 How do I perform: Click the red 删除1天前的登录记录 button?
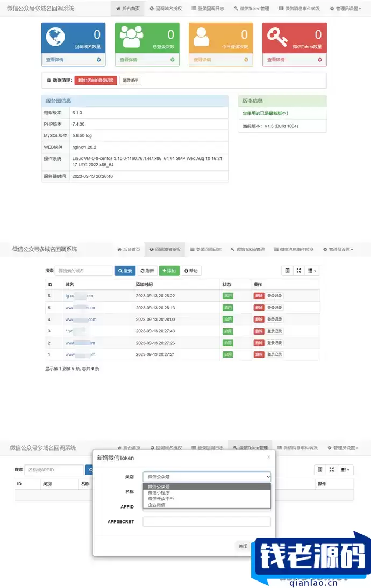pyautogui.click(x=96, y=80)
